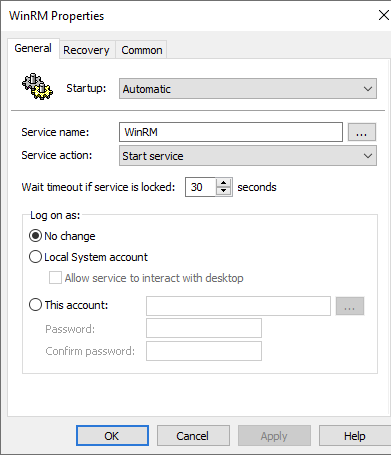Click the 'Log on as:' group label
Image resolution: width=391 pixels, height=455 pixels.
pyautogui.click(x=55, y=215)
